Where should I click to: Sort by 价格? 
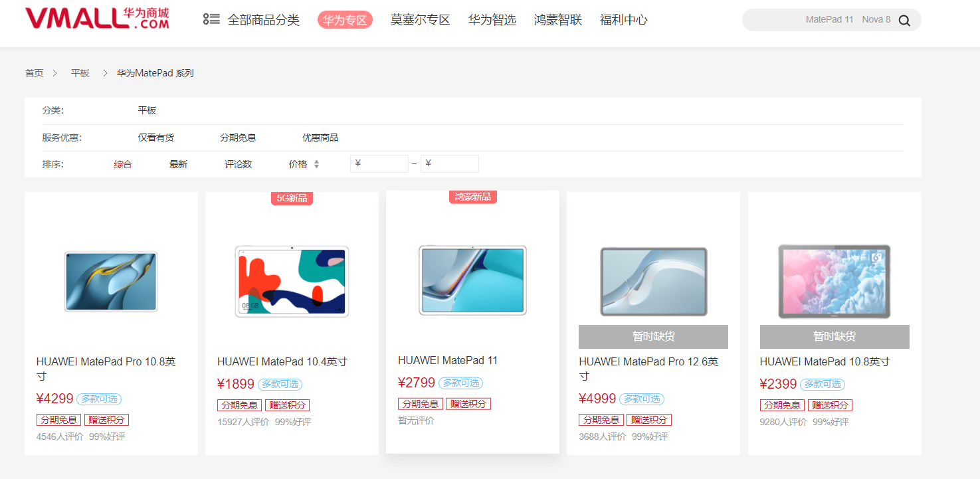(298, 164)
